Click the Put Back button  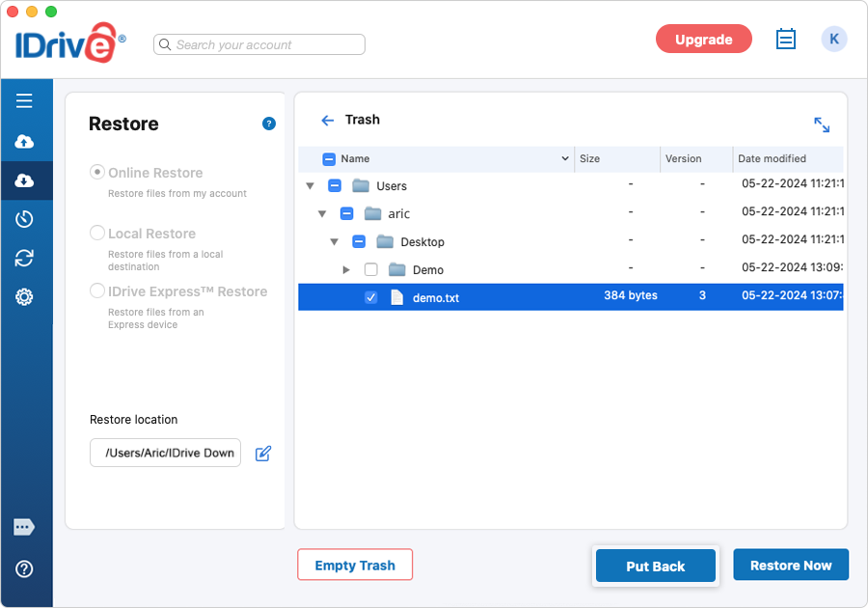point(656,566)
